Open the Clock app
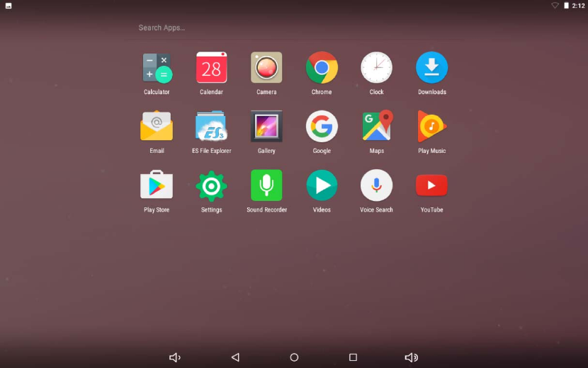 point(376,68)
